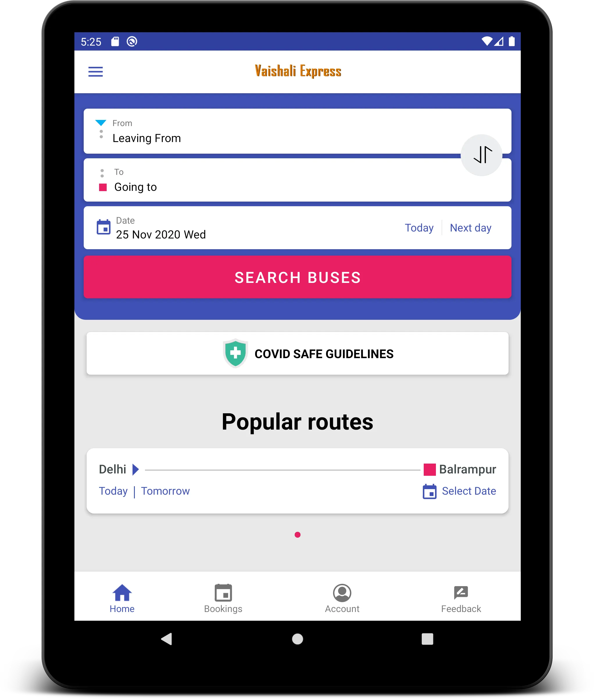Open COVID Safe Guidelines section
The image size is (594, 700).
pyautogui.click(x=298, y=353)
